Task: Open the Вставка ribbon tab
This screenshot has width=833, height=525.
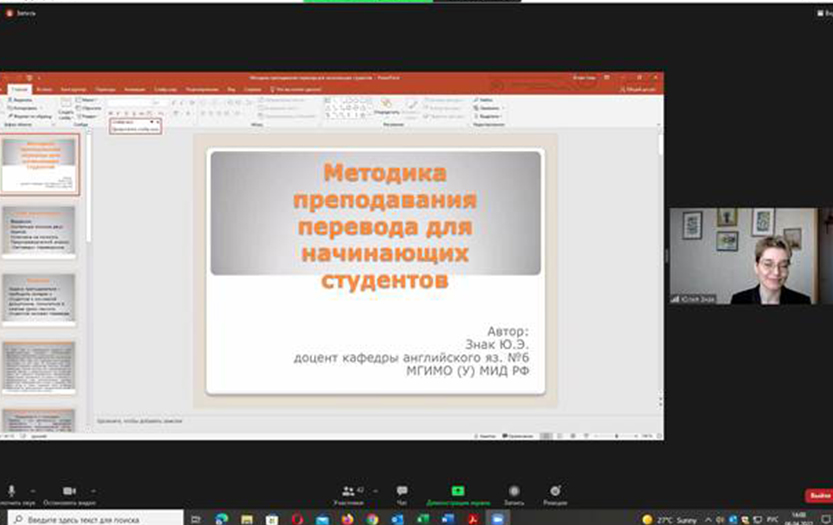Action: [x=46, y=89]
